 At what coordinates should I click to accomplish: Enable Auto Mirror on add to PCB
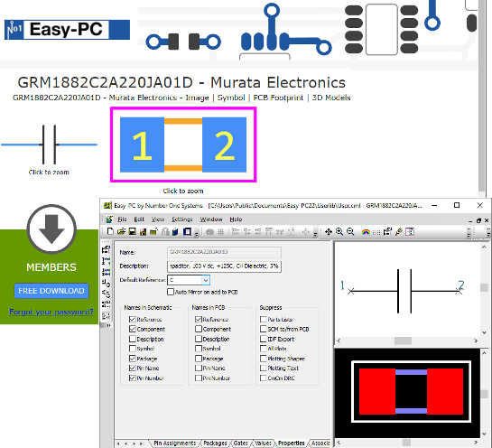[171, 292]
